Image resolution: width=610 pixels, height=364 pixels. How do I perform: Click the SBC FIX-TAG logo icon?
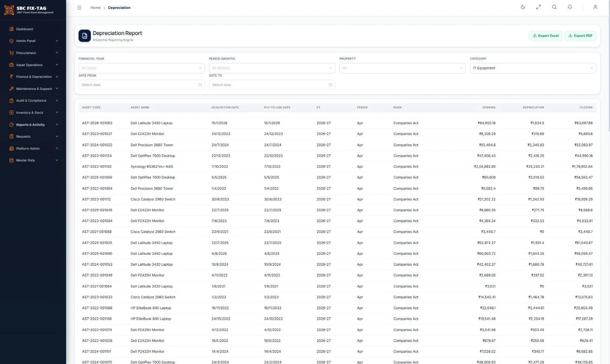click(9, 10)
